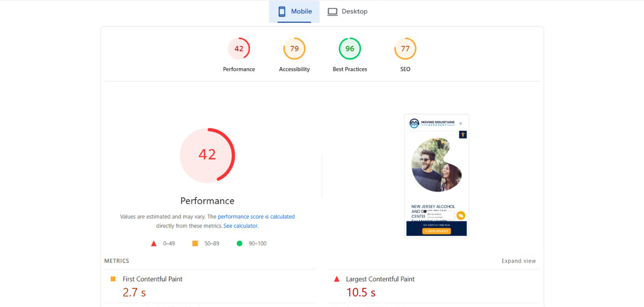Open the Best Practices score gauge showing 96
The width and height of the screenshot is (644, 307).
pyautogui.click(x=350, y=49)
